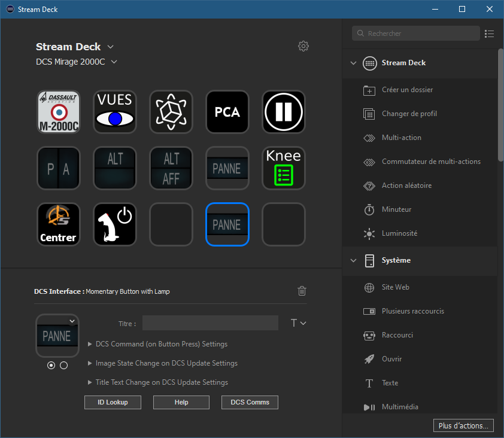The image size is (504, 438).
Task: Open the title font T dropdown
Action: pyautogui.click(x=298, y=323)
